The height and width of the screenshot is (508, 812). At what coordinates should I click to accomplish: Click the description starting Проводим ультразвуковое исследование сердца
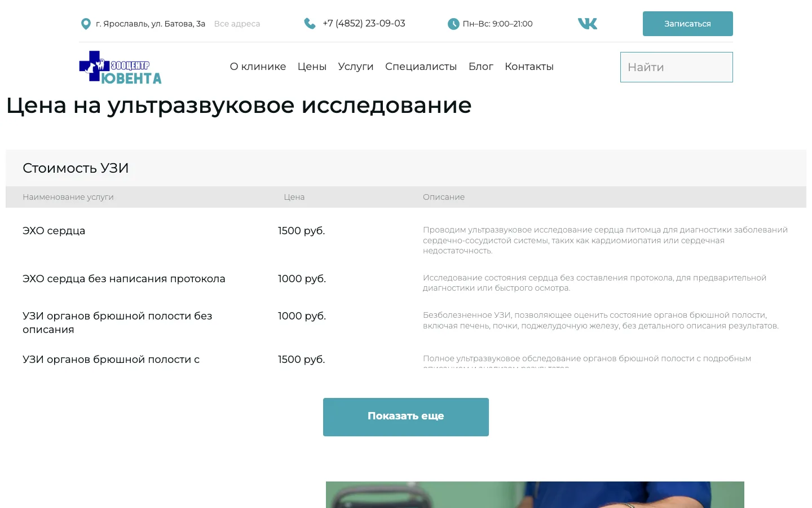(x=606, y=240)
